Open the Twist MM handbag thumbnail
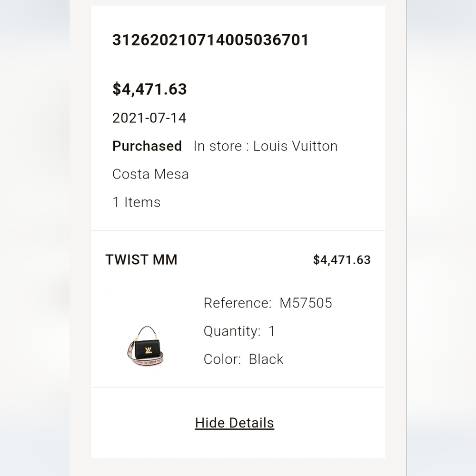The image size is (476, 476). pos(145,346)
